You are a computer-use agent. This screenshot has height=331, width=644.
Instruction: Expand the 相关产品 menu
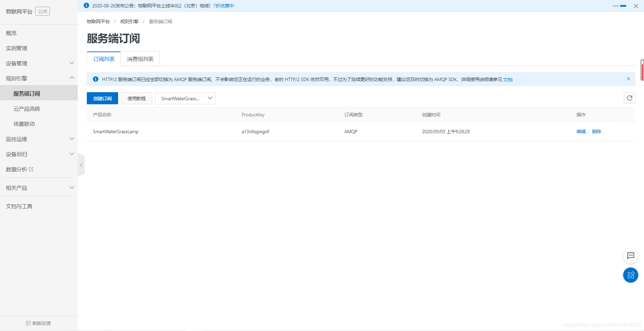[39, 188]
